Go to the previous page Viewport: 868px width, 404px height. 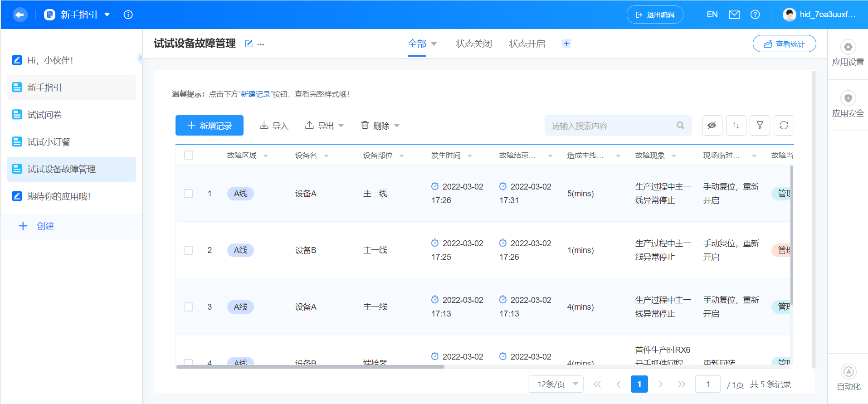(618, 385)
